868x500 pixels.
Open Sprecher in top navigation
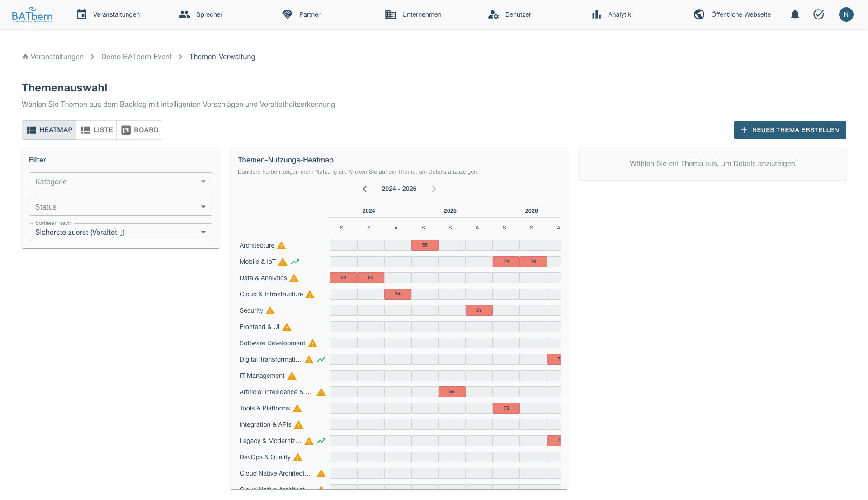click(x=200, y=14)
